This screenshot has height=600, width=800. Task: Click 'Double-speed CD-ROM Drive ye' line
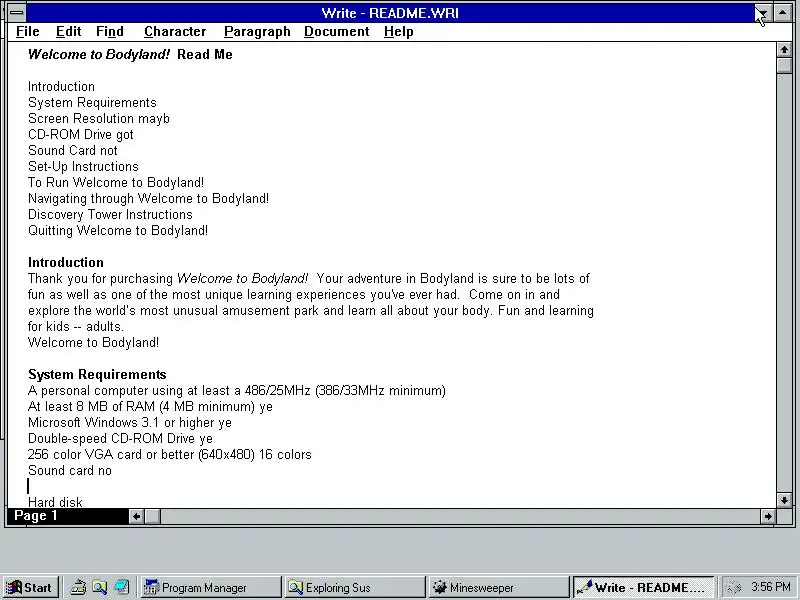coord(120,439)
